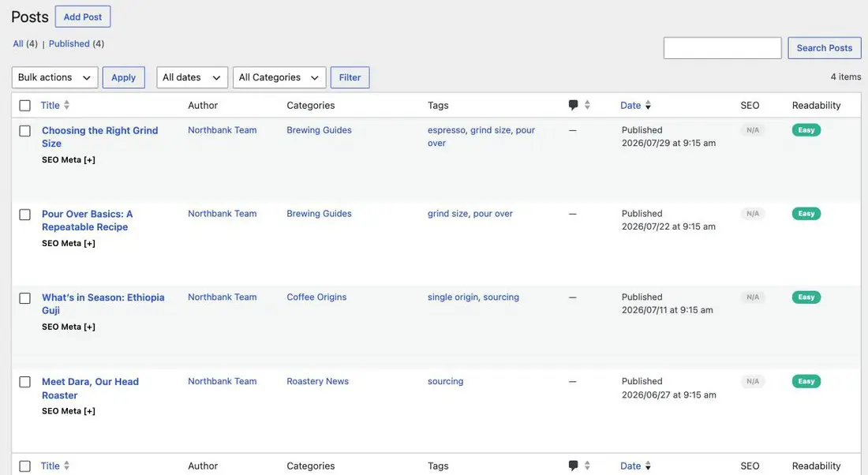The image size is (868, 475).
Task: Filter by Brewing Guides category in Pour Over row
Action: point(319,214)
